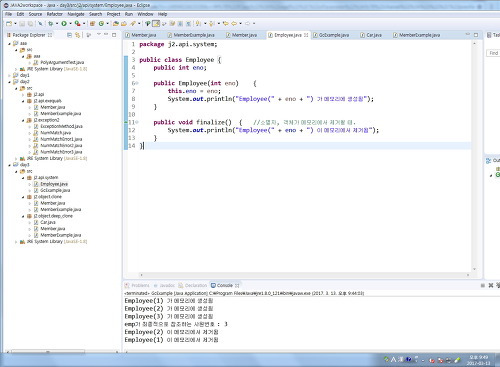Image resolution: width=500 pixels, height=367 pixels.
Task: Collapse the j2.object.deep_clone package node
Action: click(23, 216)
